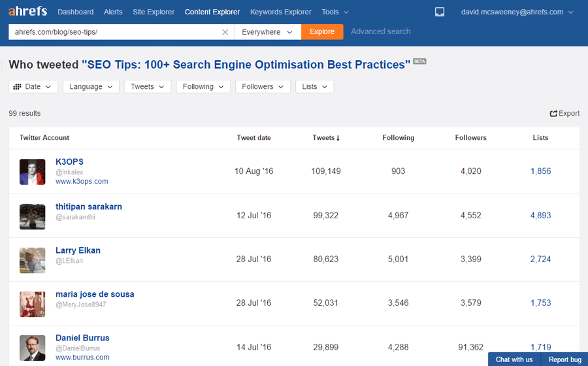Click the ahrefs logo
This screenshot has width=588, height=366.
point(27,11)
